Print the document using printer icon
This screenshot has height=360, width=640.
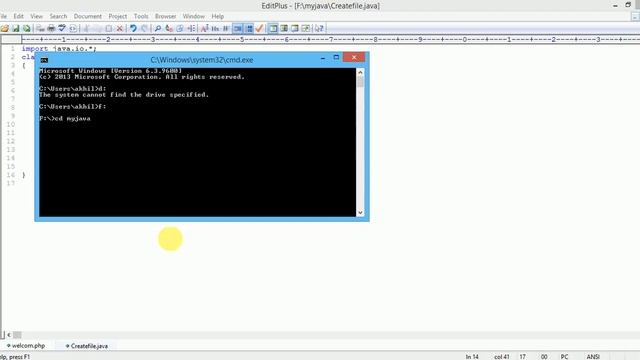click(x=51, y=28)
